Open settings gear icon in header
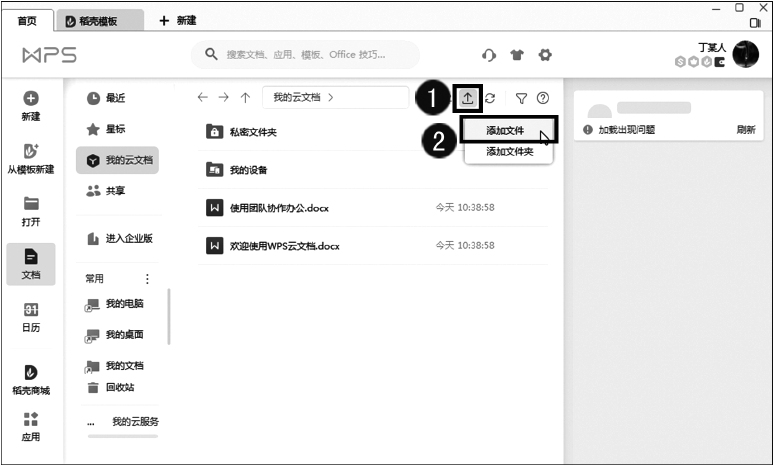Screen dimensions: 776x466 (x=545, y=55)
